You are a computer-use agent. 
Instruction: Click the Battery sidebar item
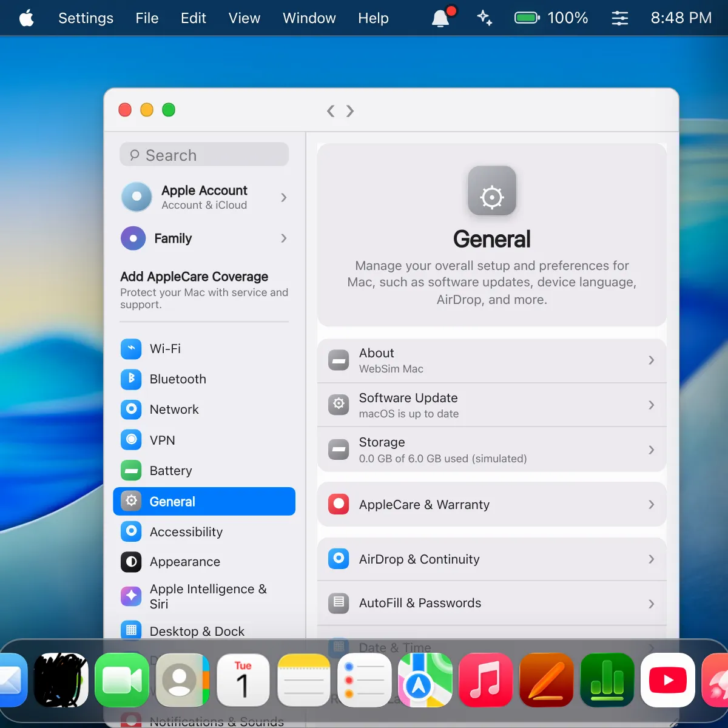point(204,471)
